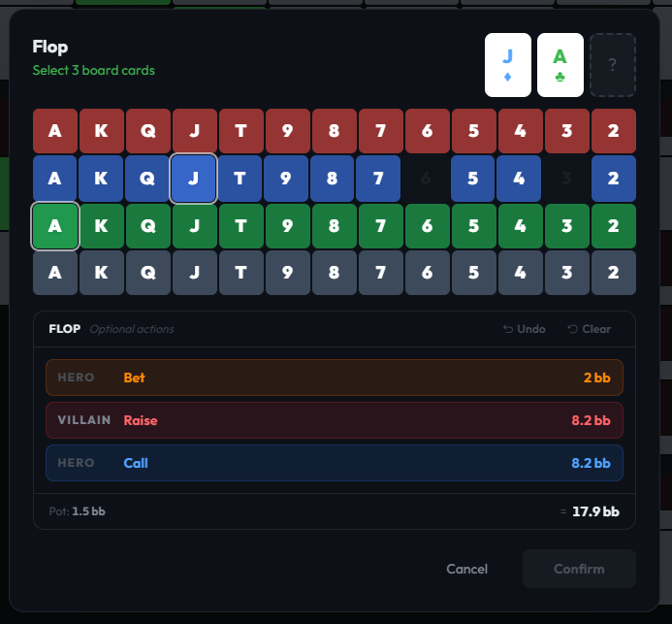Viewport: 672px width, 624px height.
Task: Choose the gray Queen of spades
Action: tap(148, 274)
